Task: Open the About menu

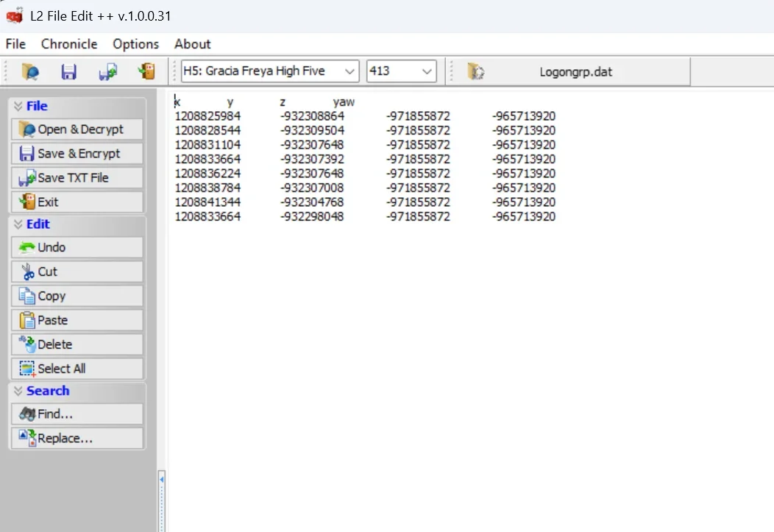Action: coord(193,44)
